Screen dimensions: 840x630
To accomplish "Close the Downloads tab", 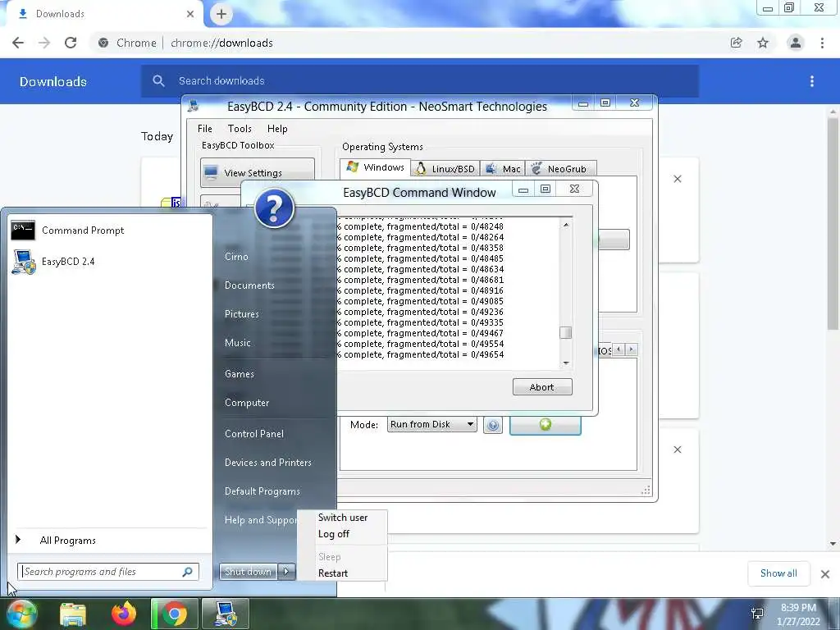I will pyautogui.click(x=190, y=14).
